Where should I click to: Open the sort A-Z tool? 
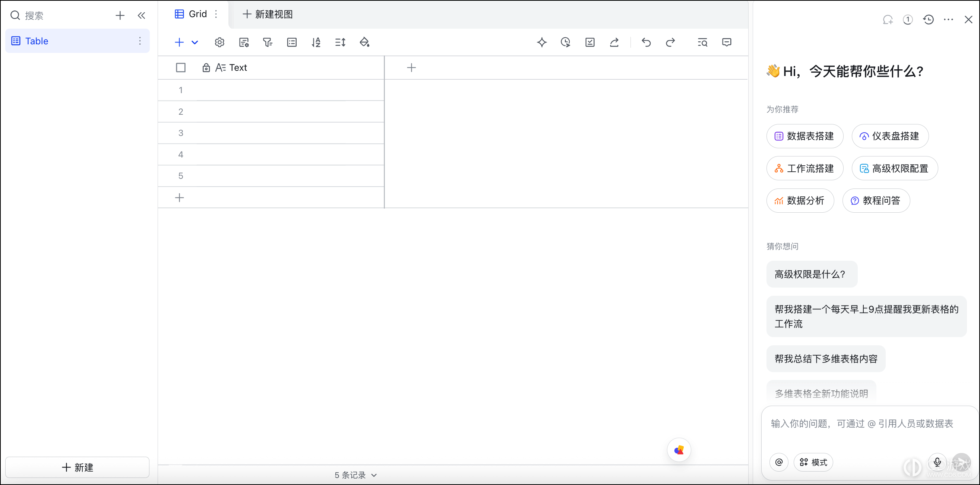(316, 42)
